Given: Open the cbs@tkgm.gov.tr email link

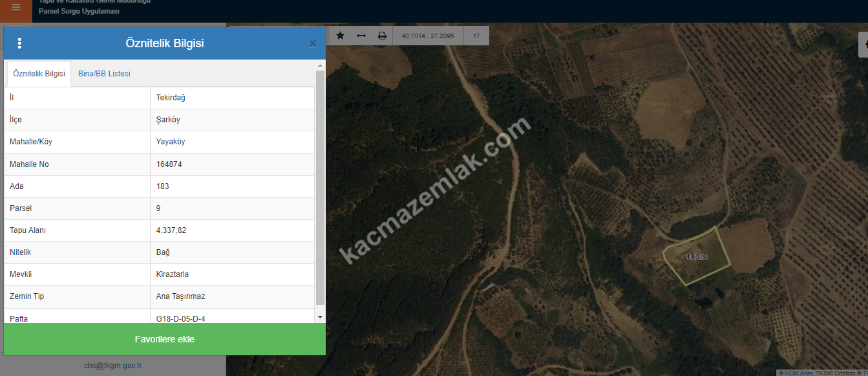Looking at the screenshot, I should (x=113, y=366).
